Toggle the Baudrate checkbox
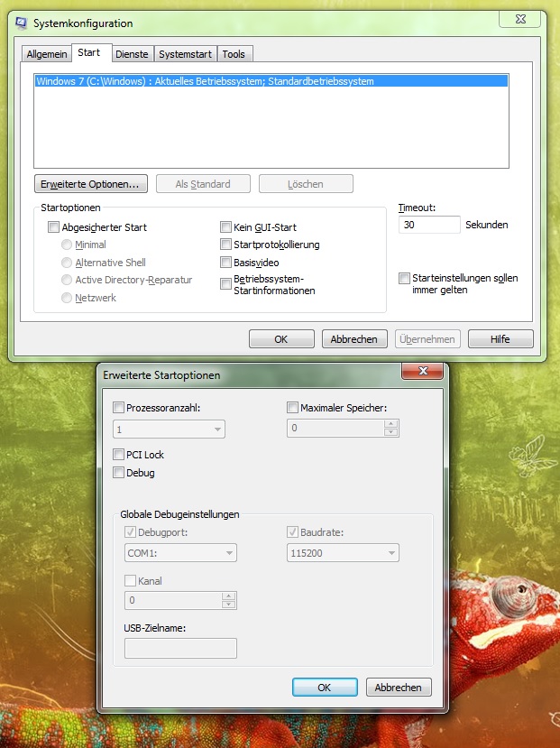The width and height of the screenshot is (560, 748). 292,531
